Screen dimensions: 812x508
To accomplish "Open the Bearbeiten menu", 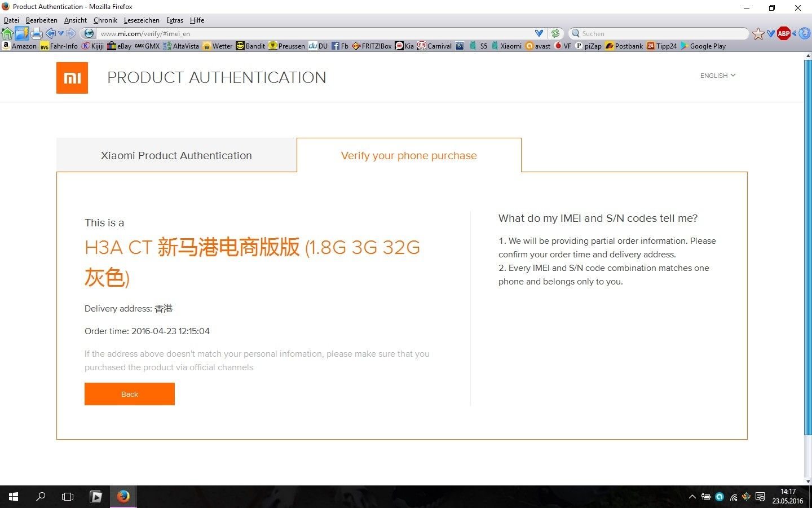I will (x=42, y=20).
